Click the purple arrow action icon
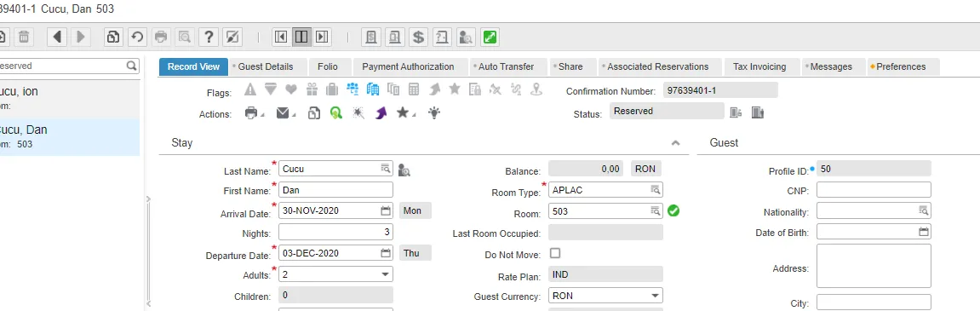Viewport: 980px width, 311px height. click(x=381, y=113)
